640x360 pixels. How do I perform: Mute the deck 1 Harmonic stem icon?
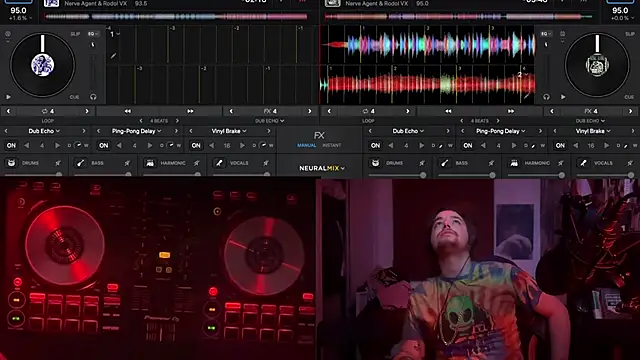point(150,163)
